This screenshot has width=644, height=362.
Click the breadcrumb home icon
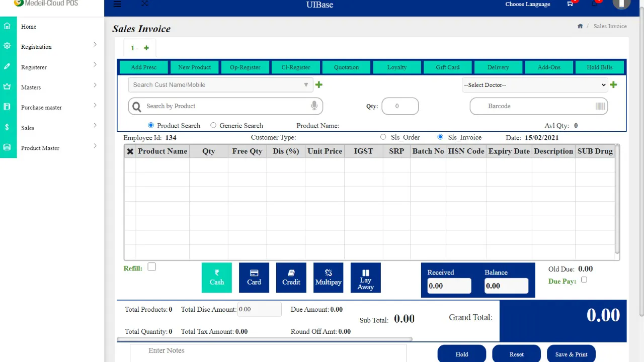pyautogui.click(x=580, y=26)
